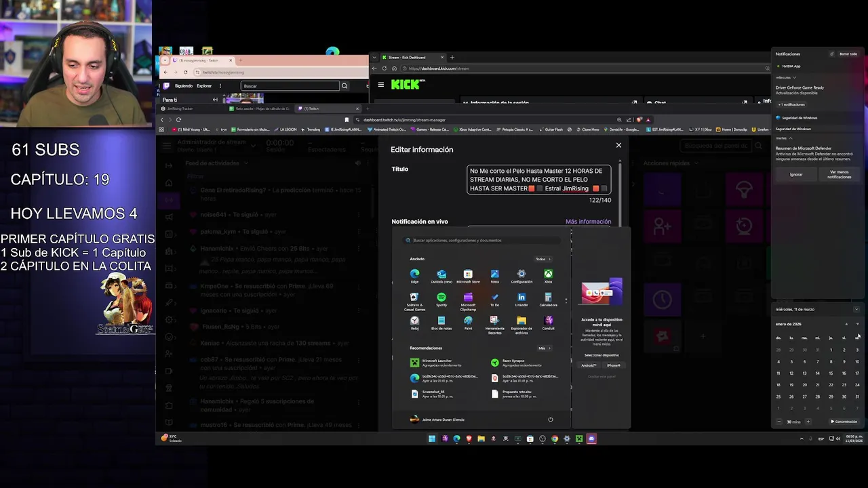
Task: Click Más in Recomendaciones section
Action: coord(544,348)
